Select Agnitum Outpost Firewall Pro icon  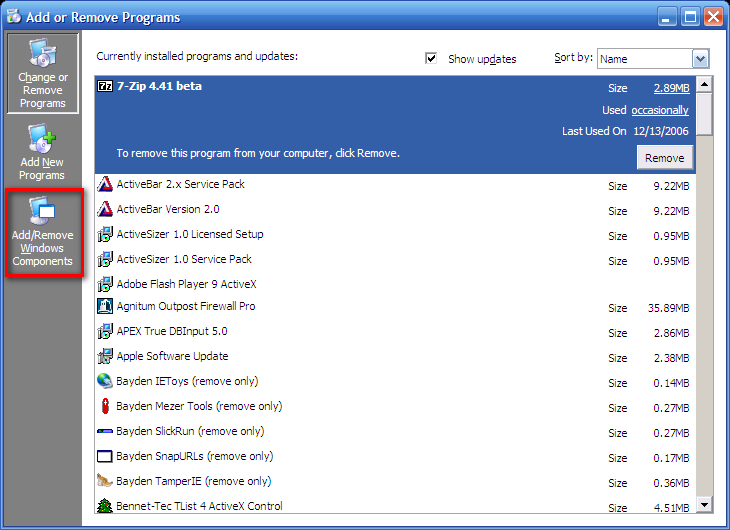105,307
